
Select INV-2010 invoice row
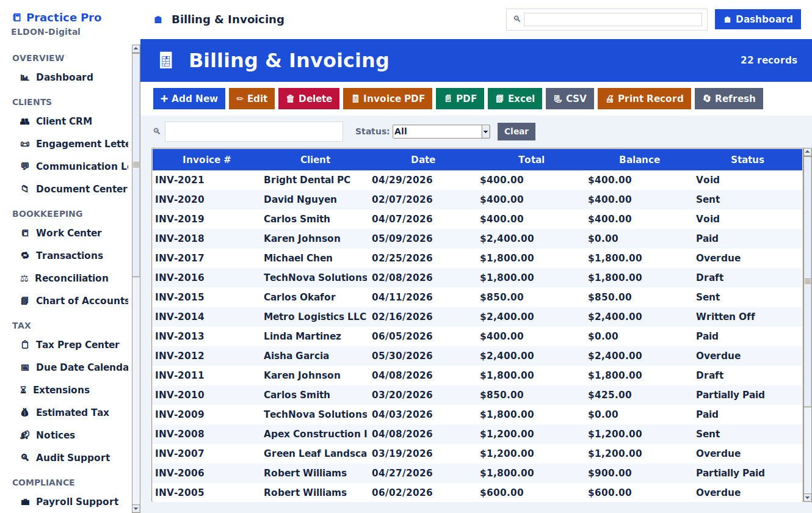[x=477, y=395]
